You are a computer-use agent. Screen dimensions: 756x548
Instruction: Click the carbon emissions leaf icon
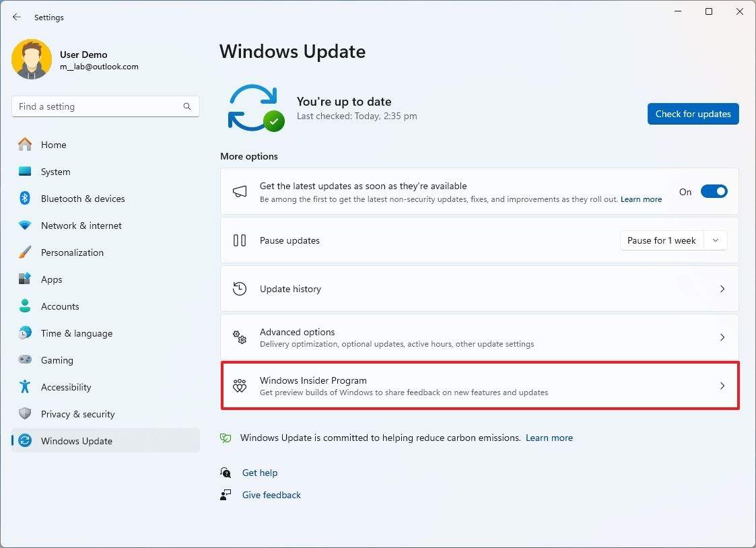226,438
